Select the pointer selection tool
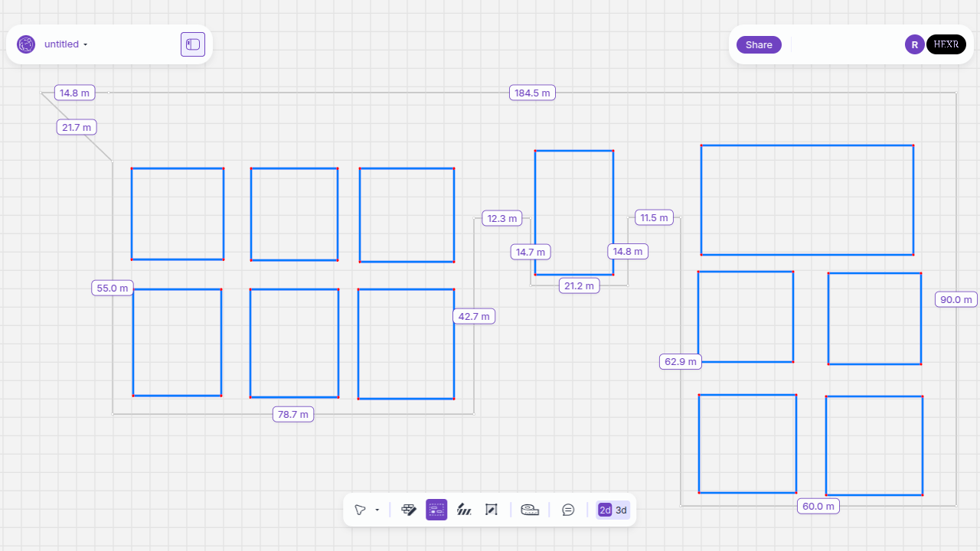This screenshot has width=980, height=551. coord(360,510)
